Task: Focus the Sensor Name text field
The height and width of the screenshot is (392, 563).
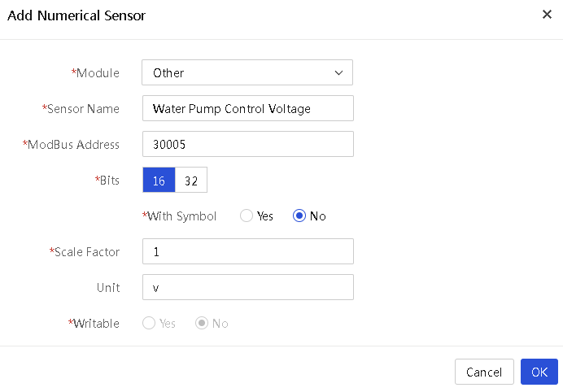Action: pos(248,108)
